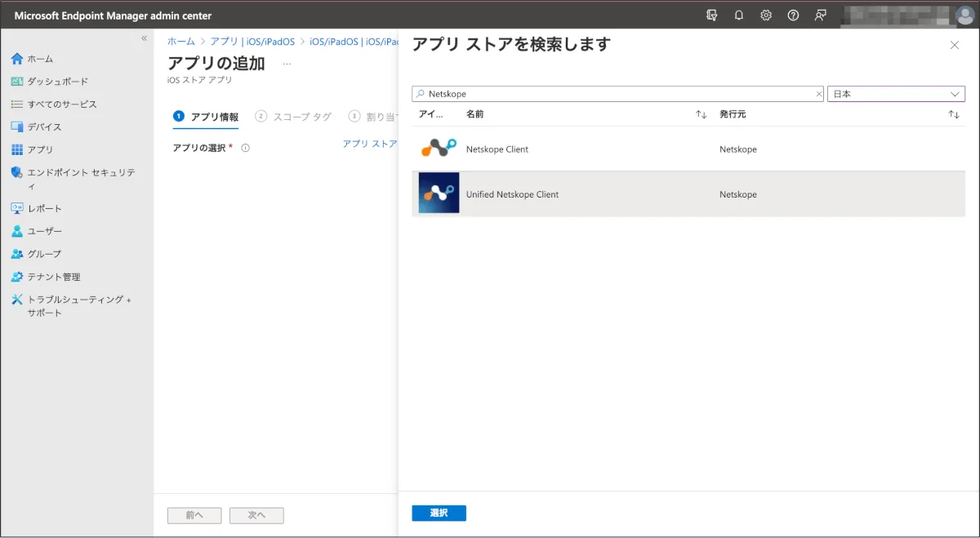This screenshot has height=538, width=980.
Task: Open デバイス in the sidebar
Action: (44, 127)
